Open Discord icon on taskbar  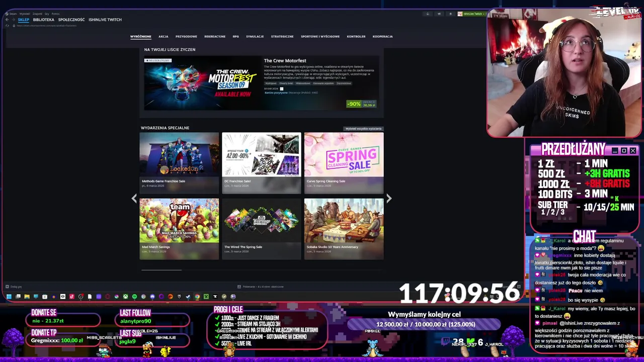click(x=152, y=297)
